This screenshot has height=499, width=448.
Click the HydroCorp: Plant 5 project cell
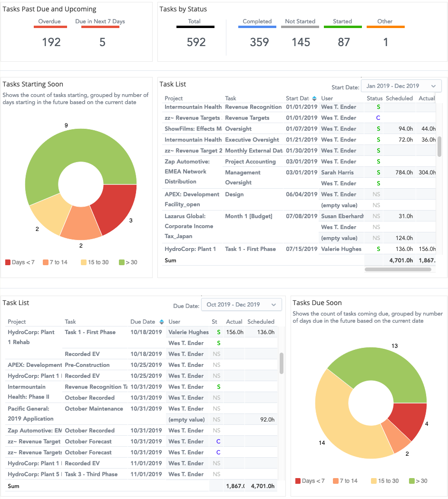[x=35, y=474]
